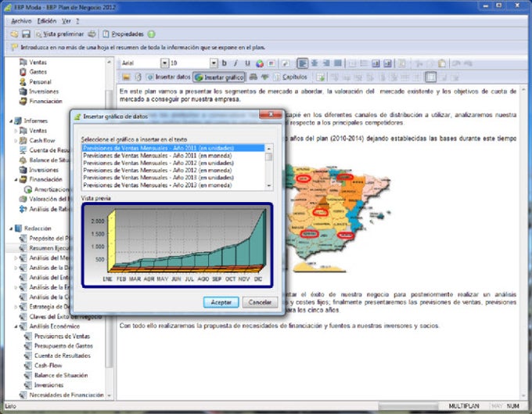
Task: Select the Gastos item in the sidebar
Action: pos(38,72)
